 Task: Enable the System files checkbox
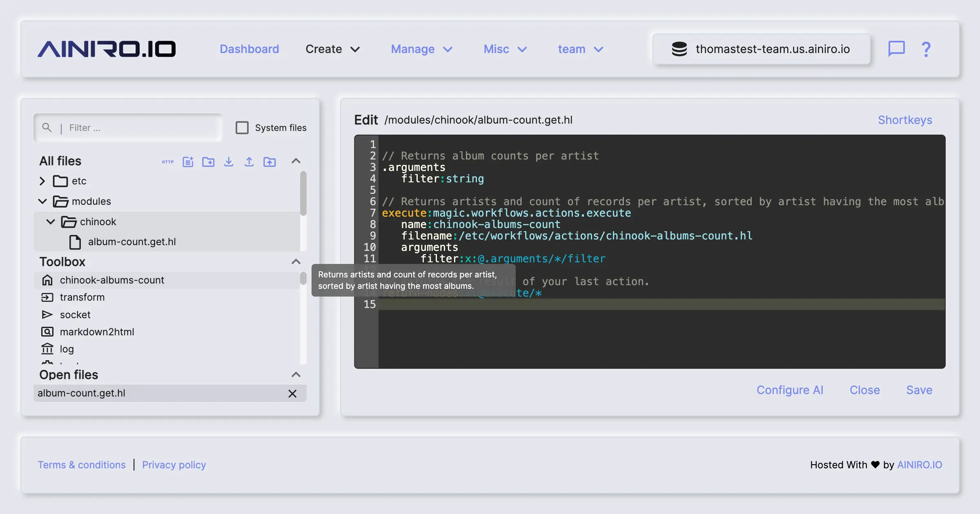tap(243, 127)
